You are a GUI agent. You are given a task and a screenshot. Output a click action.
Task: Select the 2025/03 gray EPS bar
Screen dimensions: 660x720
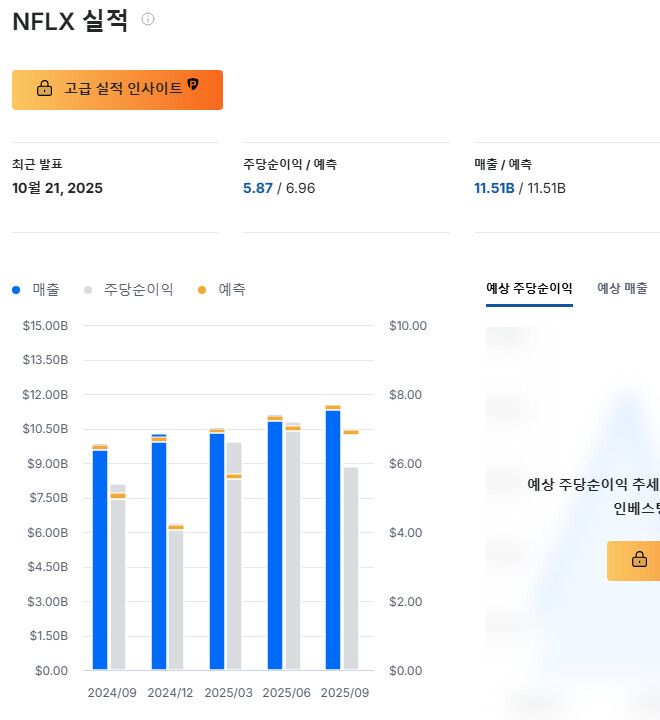(x=234, y=556)
